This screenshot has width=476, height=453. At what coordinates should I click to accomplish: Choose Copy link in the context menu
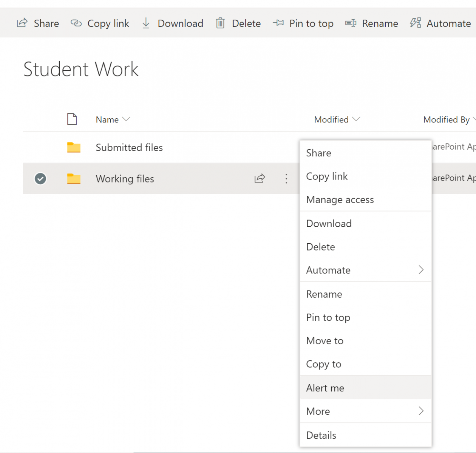click(366, 176)
